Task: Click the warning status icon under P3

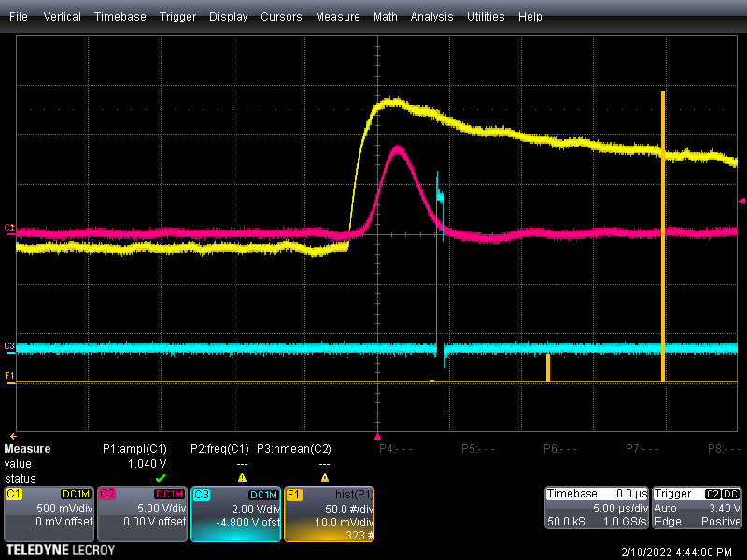Action: point(324,478)
